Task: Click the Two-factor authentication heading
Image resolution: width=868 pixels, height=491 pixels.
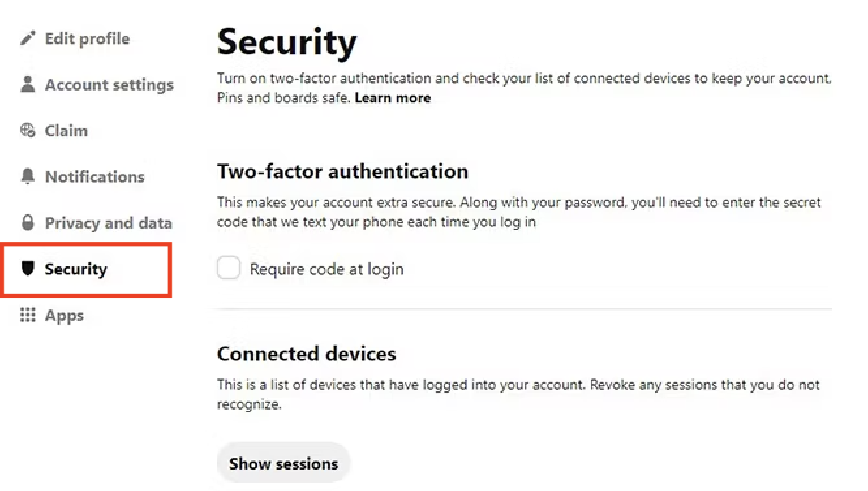Action: (342, 171)
